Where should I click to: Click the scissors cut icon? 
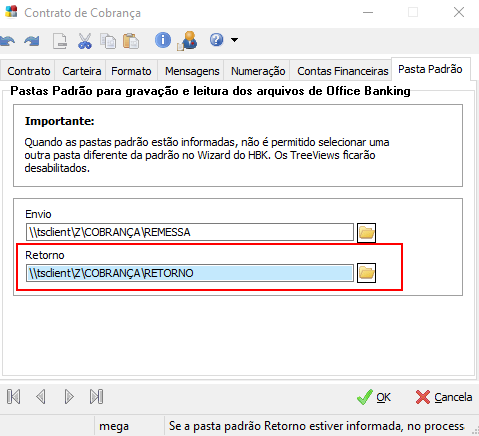(x=85, y=41)
